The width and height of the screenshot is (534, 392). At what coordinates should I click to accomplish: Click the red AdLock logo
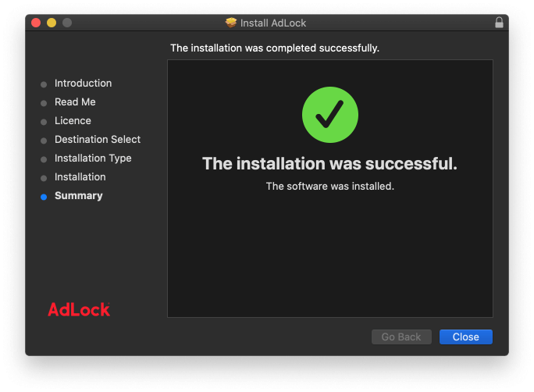pos(79,309)
